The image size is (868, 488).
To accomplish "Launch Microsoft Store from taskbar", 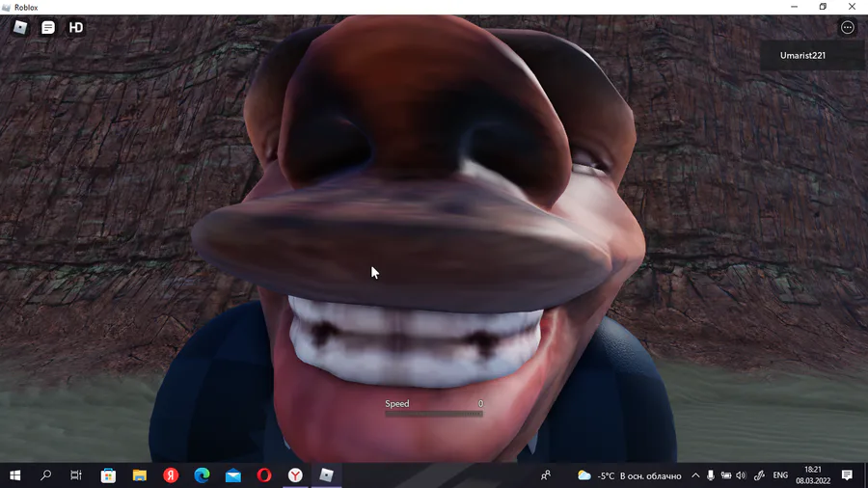I will tap(108, 475).
